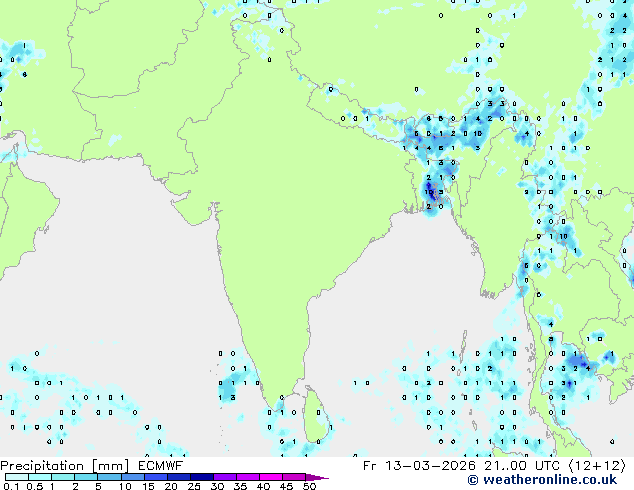Click the "ECMWF" model label
Screen dimensions: 634x490
coord(160,466)
